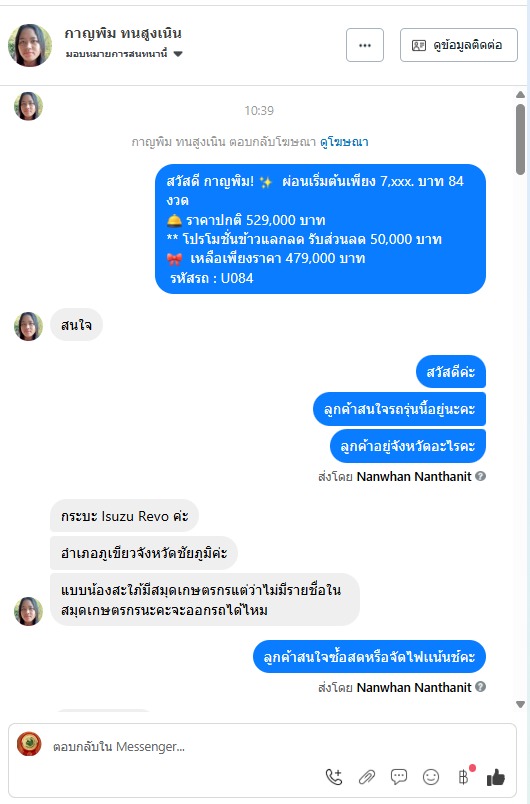Click the scrollbar up arrow
The height and width of the screenshot is (804, 530).
click(520, 95)
